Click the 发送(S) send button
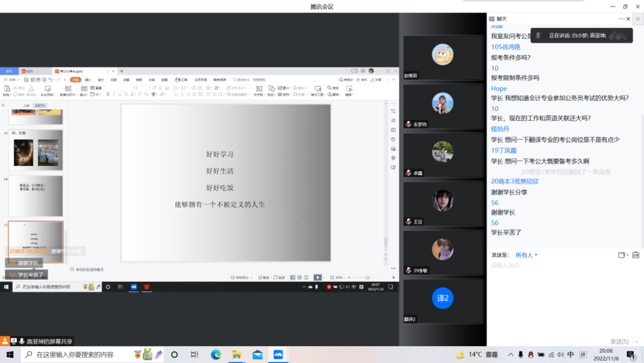The image size is (644, 363). 619,342
